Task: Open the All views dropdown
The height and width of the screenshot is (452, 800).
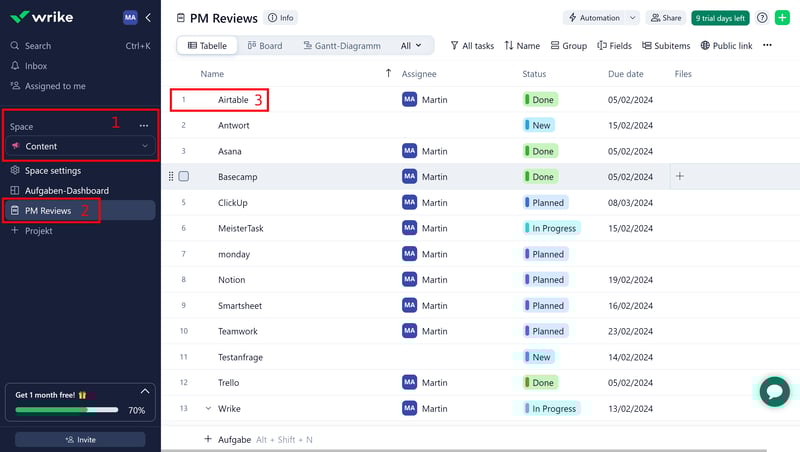Action: point(411,45)
